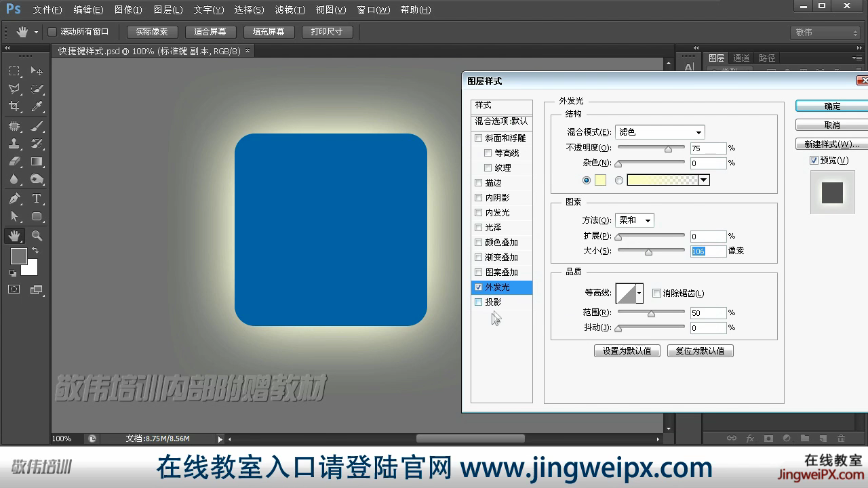Select the Eraser tool
The height and width of the screenshot is (488, 868).
click(x=14, y=161)
